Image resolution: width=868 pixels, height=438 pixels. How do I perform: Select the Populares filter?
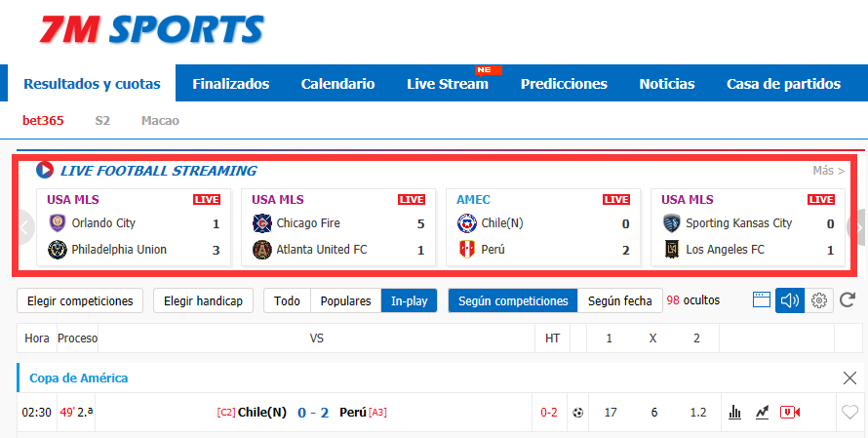[345, 300]
